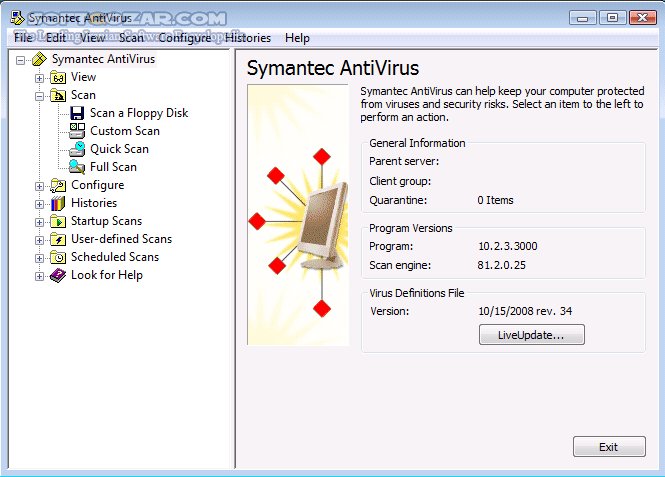Click the Quick Scan clock icon

point(77,149)
